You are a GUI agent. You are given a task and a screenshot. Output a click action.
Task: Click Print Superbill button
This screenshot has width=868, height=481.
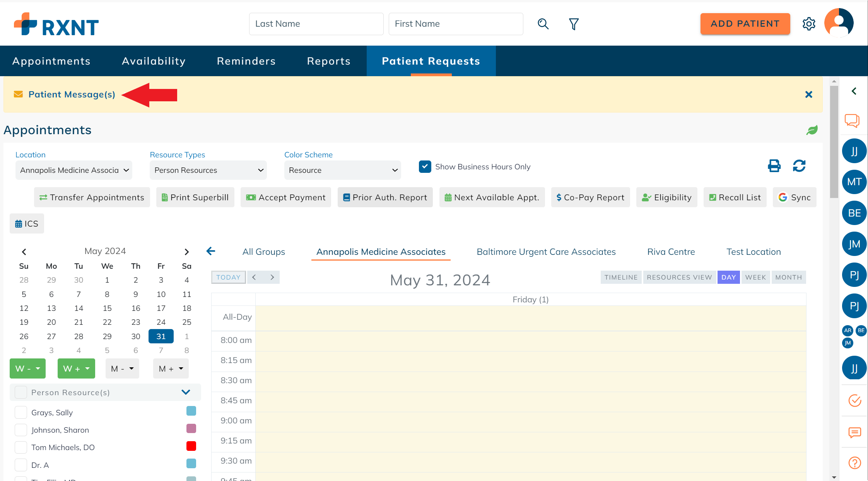(195, 197)
